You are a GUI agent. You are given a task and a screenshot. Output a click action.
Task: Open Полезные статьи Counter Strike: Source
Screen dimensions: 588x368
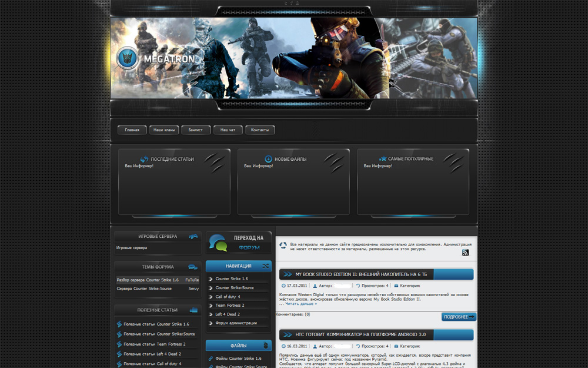pyautogui.click(x=159, y=334)
